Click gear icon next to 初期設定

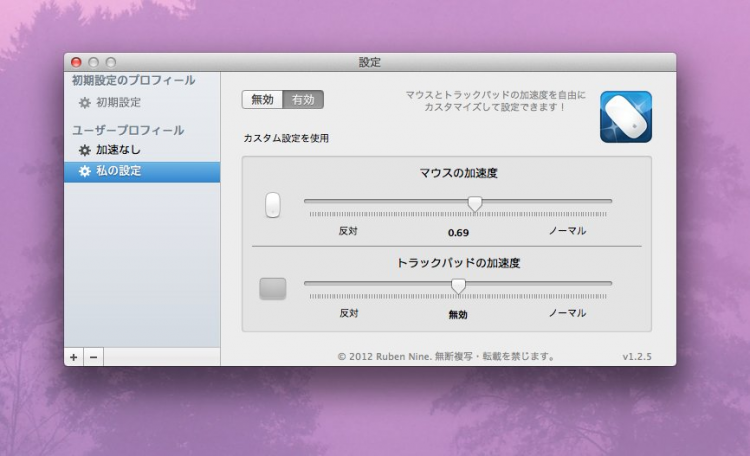pos(85,102)
